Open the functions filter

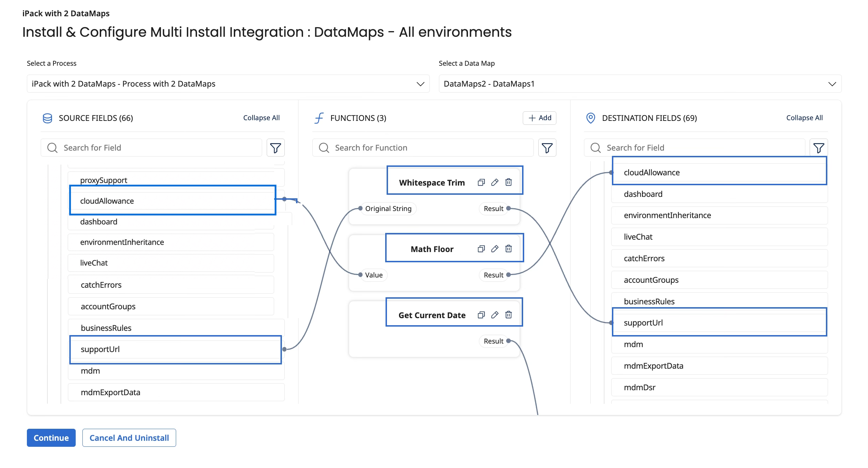click(547, 148)
